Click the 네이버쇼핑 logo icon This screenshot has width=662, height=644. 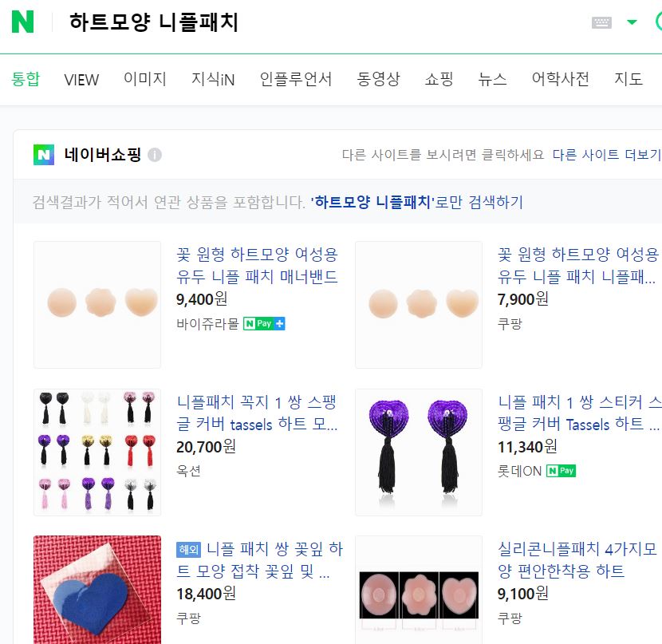click(44, 155)
